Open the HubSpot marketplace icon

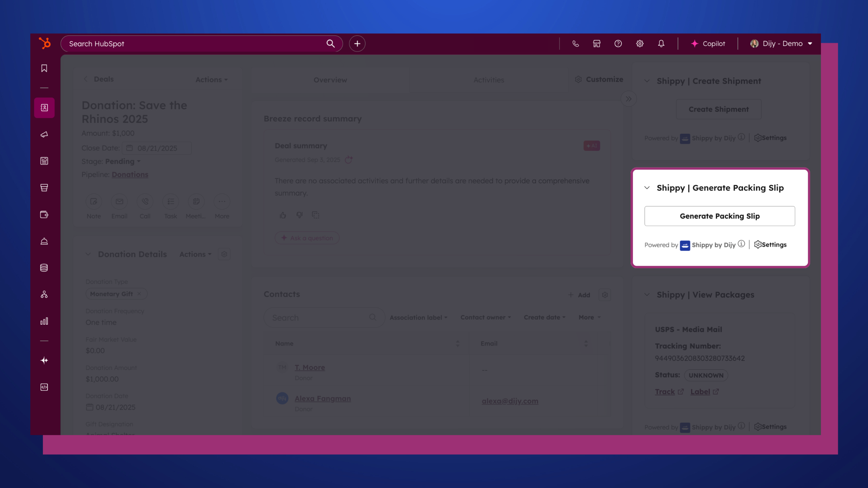click(x=596, y=44)
